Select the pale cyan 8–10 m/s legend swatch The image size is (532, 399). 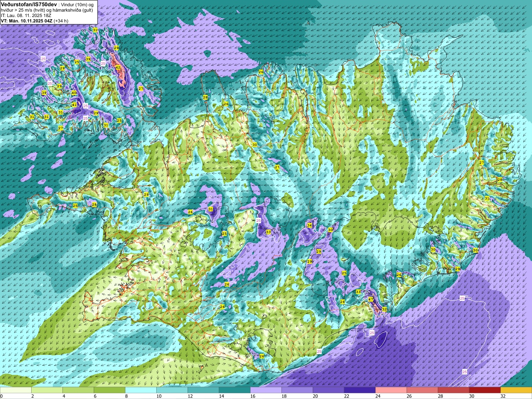pos(141,390)
